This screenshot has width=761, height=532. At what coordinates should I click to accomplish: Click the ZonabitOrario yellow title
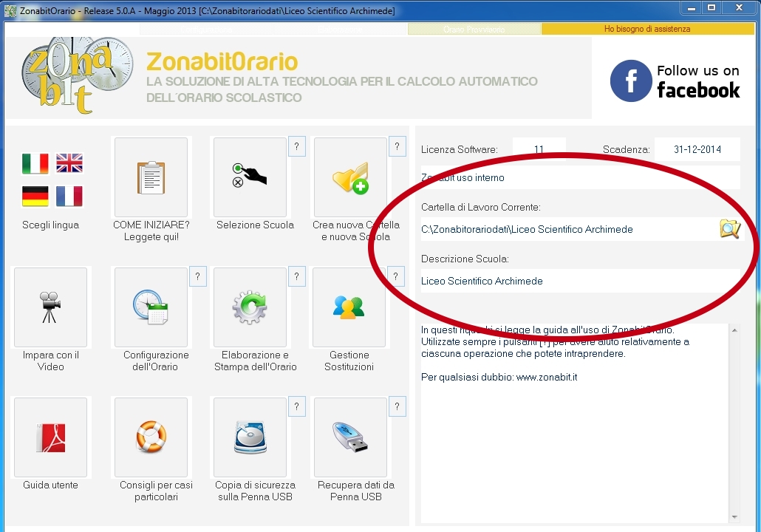coord(222,62)
